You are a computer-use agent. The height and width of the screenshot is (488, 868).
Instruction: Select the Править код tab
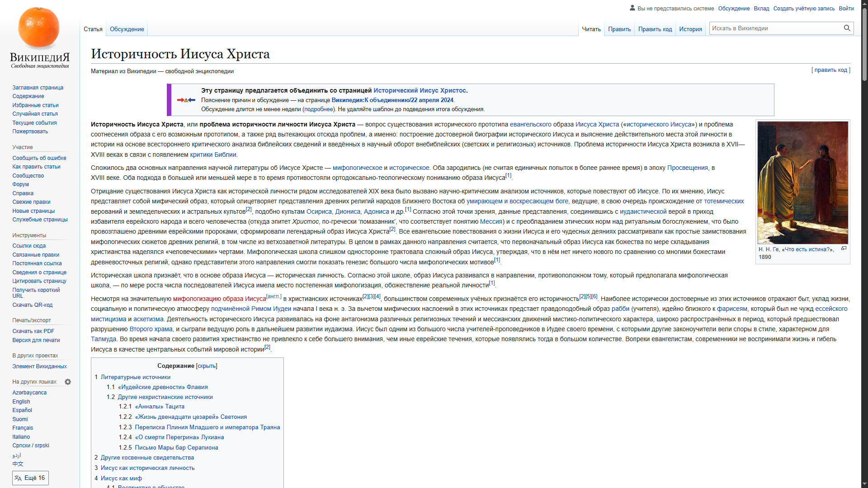point(655,29)
